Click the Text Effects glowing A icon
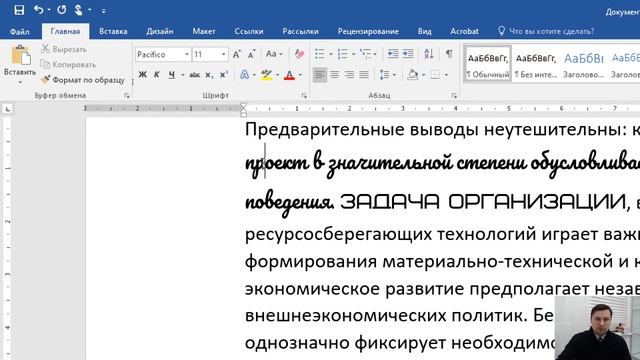Viewport: 640px width, 360px height. (x=244, y=75)
